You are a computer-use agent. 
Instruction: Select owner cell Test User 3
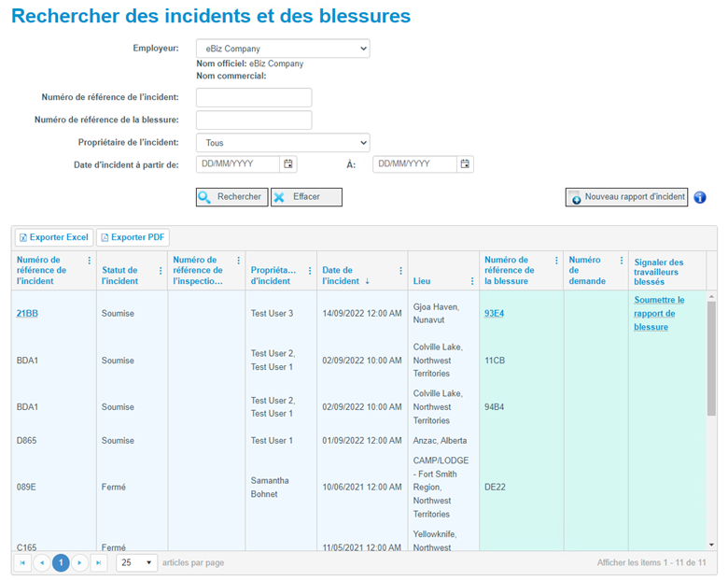coord(273,314)
